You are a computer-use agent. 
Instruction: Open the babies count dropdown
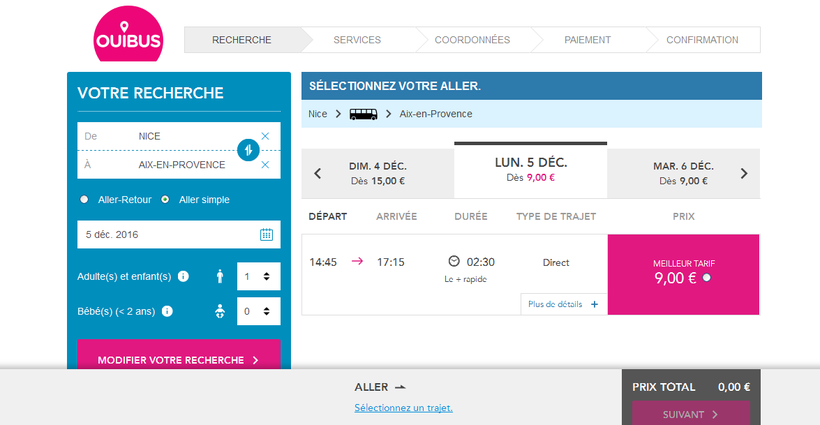[x=258, y=311]
